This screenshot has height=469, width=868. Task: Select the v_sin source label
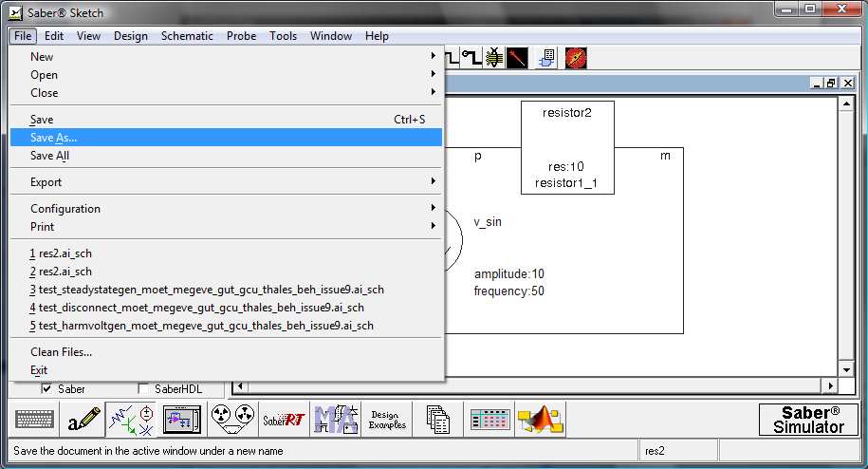click(x=488, y=221)
